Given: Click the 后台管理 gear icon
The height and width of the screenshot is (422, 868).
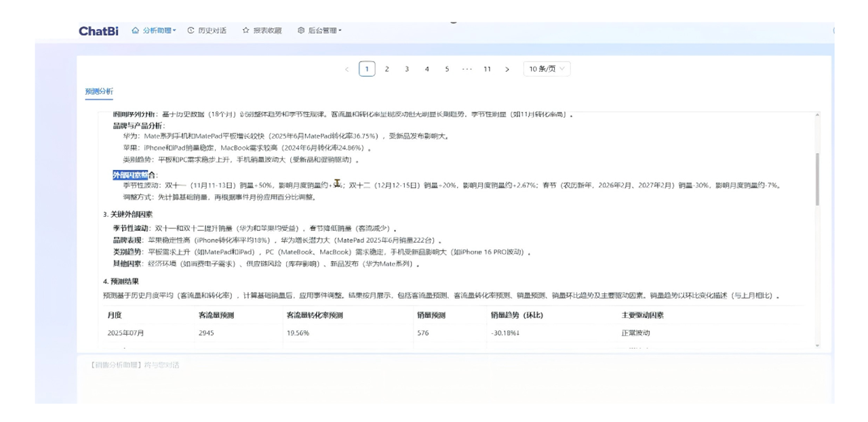Looking at the screenshot, I should pos(301,30).
